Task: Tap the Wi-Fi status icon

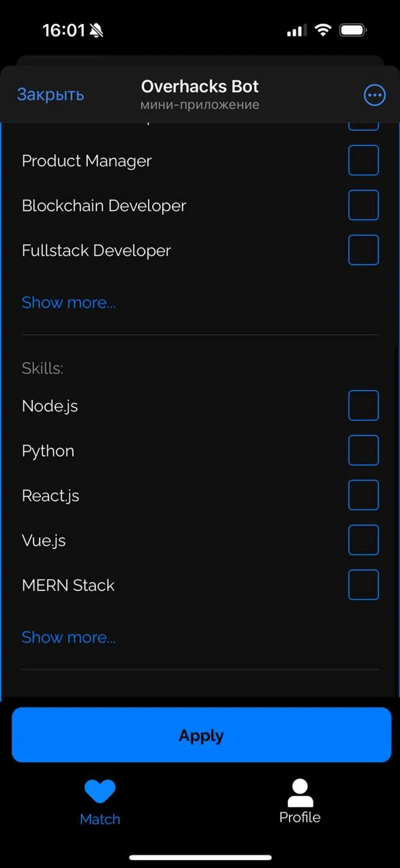Action: pos(323,30)
